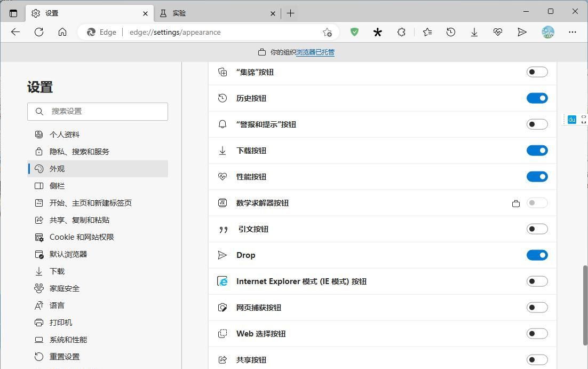The image size is (588, 369).
Task: Click the Performance heartbeat toolbar icon
Action: pos(498,32)
